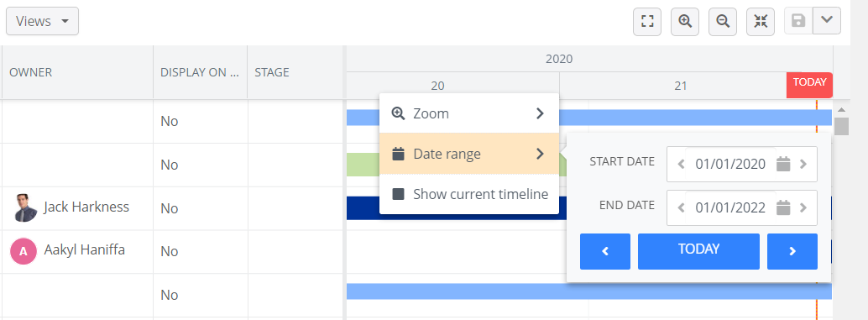Click the save disk icon
The image size is (868, 320).
click(798, 21)
